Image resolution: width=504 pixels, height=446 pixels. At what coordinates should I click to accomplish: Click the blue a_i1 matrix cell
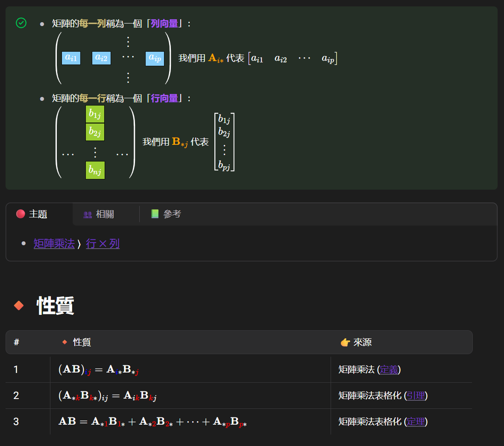click(x=71, y=58)
